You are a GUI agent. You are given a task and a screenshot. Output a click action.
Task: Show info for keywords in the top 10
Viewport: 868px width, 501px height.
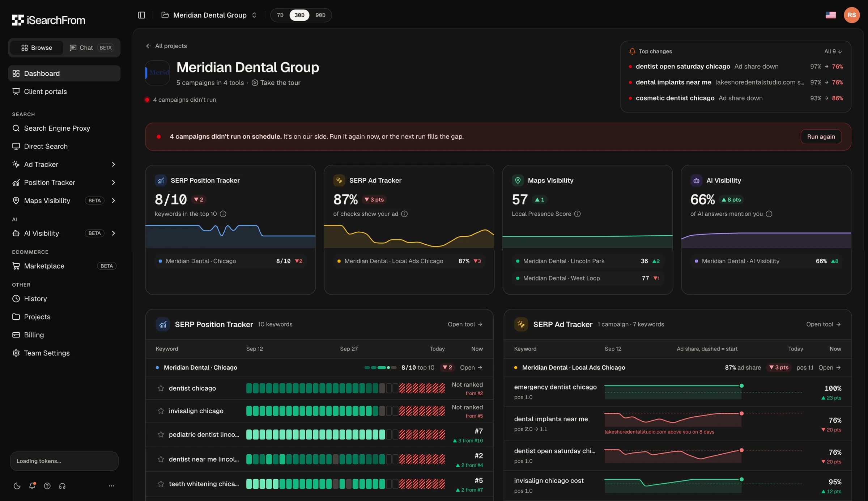point(223,214)
